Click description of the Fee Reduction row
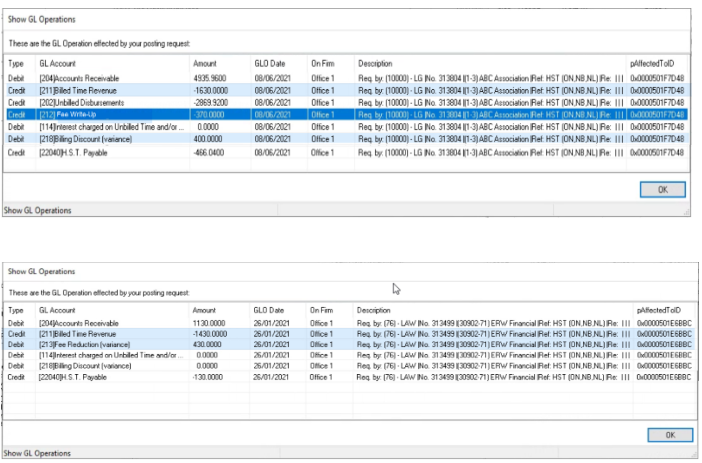This screenshot has height=463, width=702. (x=493, y=344)
